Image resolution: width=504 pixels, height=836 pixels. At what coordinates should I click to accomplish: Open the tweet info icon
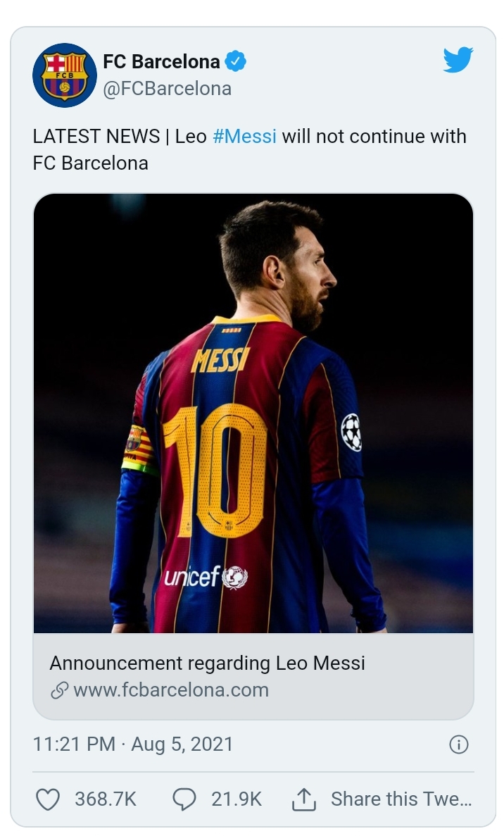click(458, 745)
